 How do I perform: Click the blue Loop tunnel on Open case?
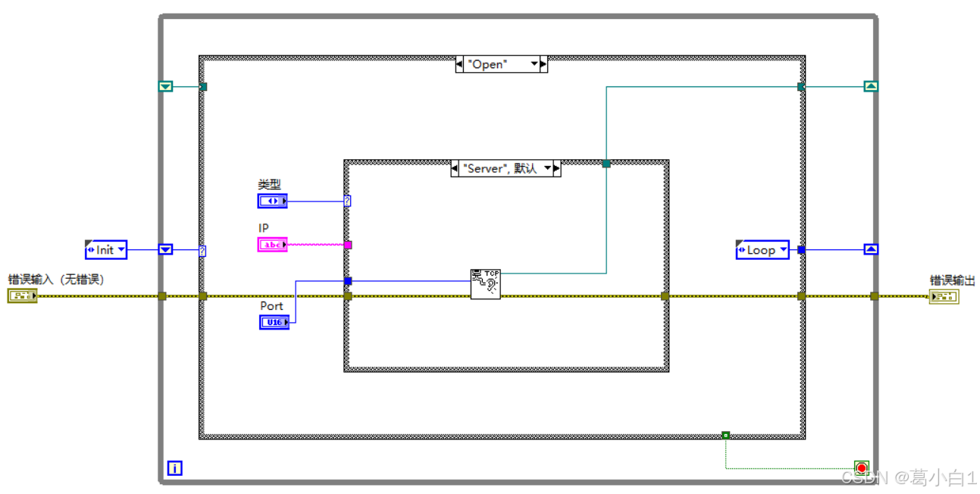tap(801, 249)
